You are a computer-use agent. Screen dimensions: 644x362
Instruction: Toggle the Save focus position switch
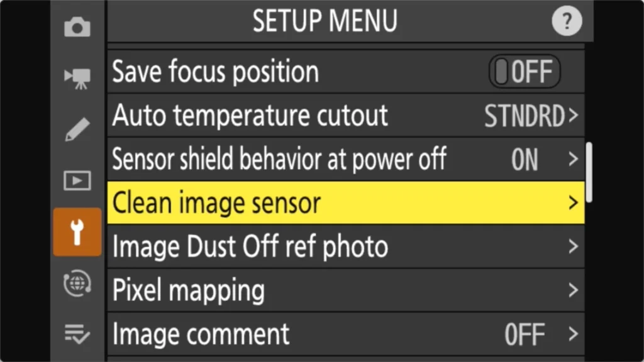[x=524, y=72]
